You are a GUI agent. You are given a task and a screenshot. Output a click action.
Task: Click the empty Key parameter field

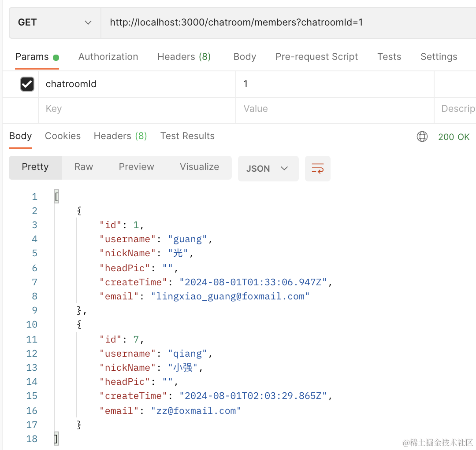(137, 109)
